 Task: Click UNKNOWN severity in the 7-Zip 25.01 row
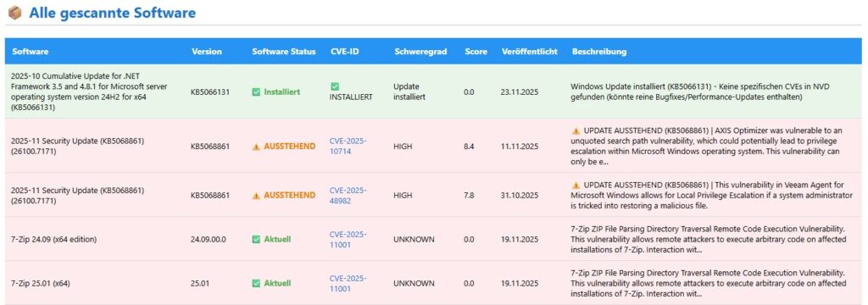click(x=414, y=283)
